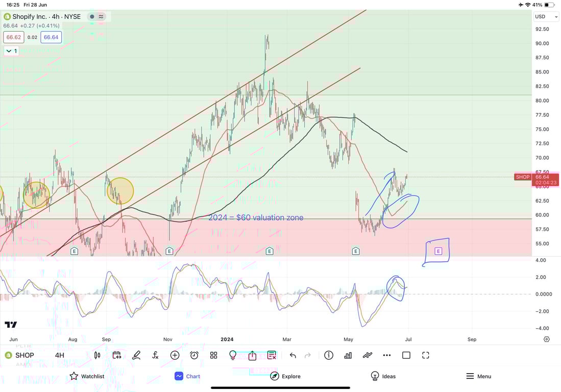The height and width of the screenshot is (392, 561).
Task: Switch to the Chart tab
Action: (x=187, y=376)
